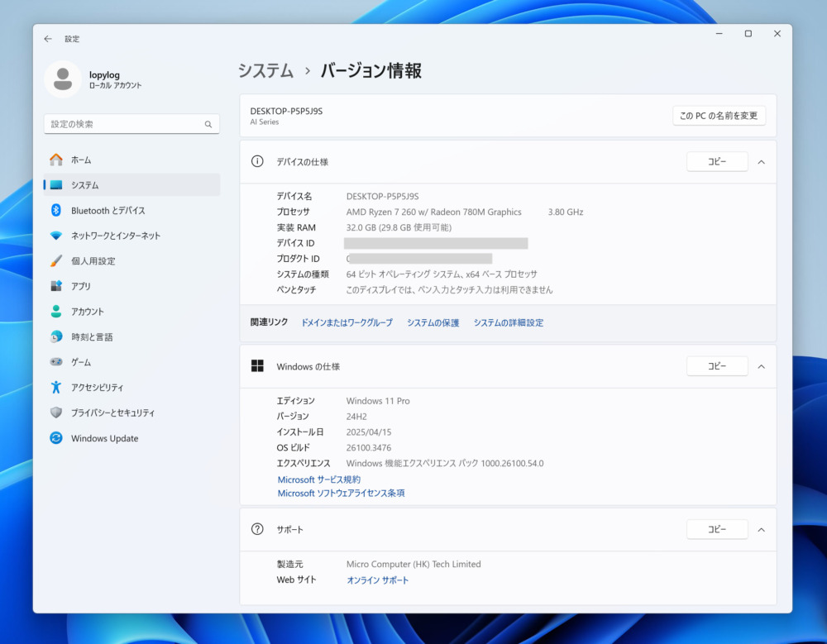Click the ホーム house icon
Image resolution: width=827 pixels, height=644 pixels.
coord(56,160)
